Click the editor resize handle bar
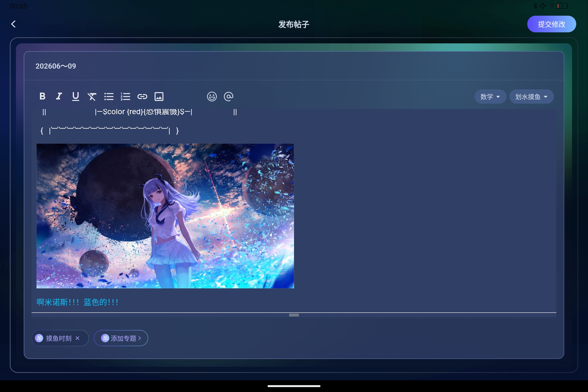 (x=294, y=315)
